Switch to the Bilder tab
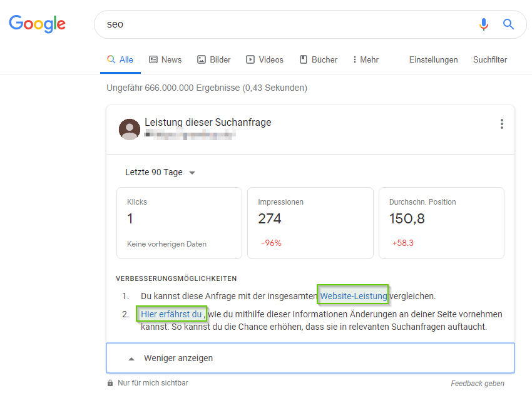 [x=214, y=59]
